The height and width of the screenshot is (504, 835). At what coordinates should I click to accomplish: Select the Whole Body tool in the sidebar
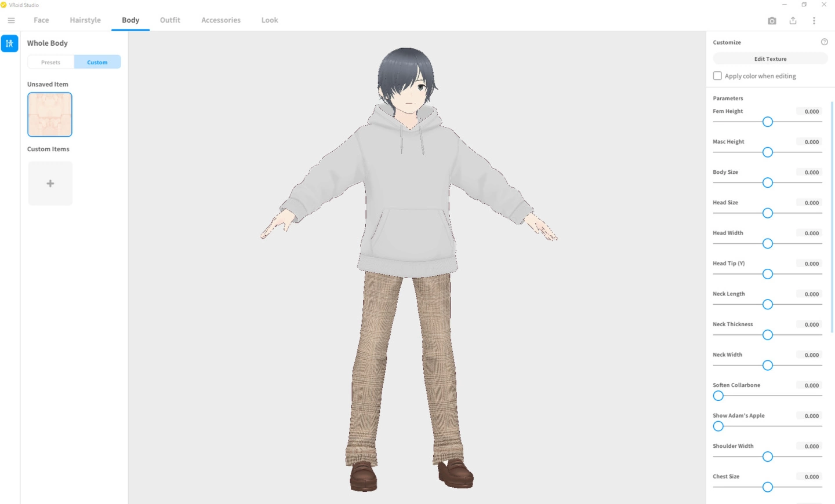[9, 43]
